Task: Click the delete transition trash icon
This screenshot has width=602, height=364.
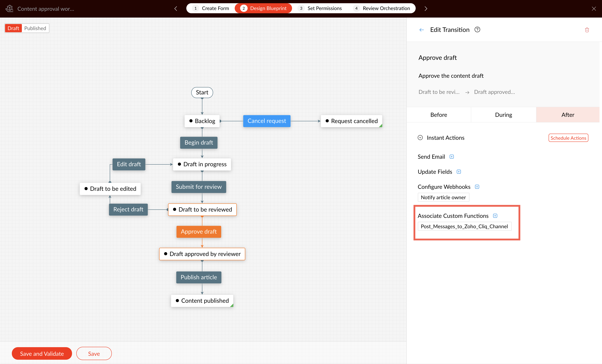Action: (587, 30)
